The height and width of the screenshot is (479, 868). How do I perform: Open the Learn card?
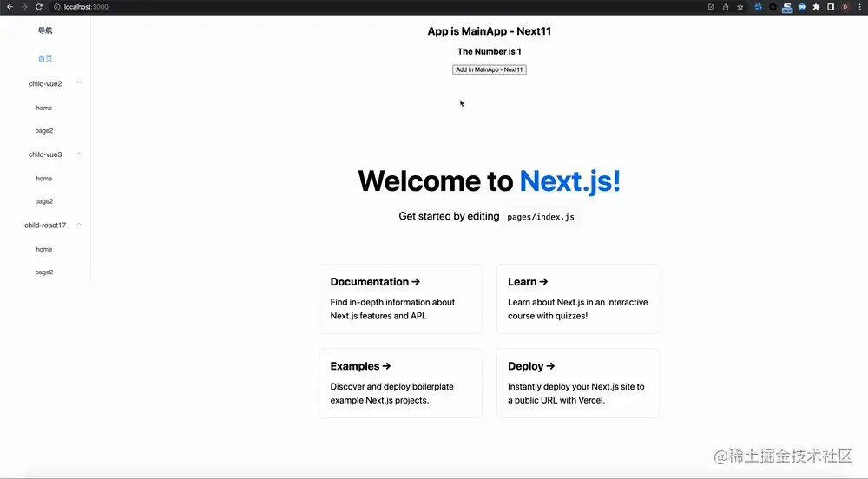[578, 299]
